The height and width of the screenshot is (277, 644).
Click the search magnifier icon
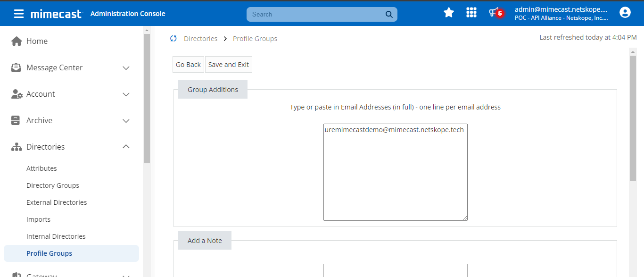(x=389, y=14)
